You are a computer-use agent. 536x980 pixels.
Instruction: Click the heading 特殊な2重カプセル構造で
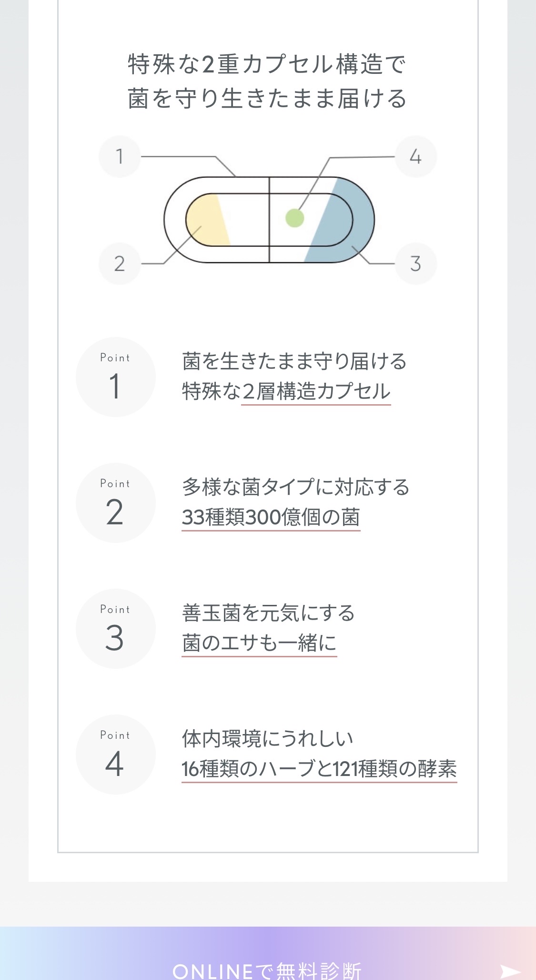pos(267,64)
